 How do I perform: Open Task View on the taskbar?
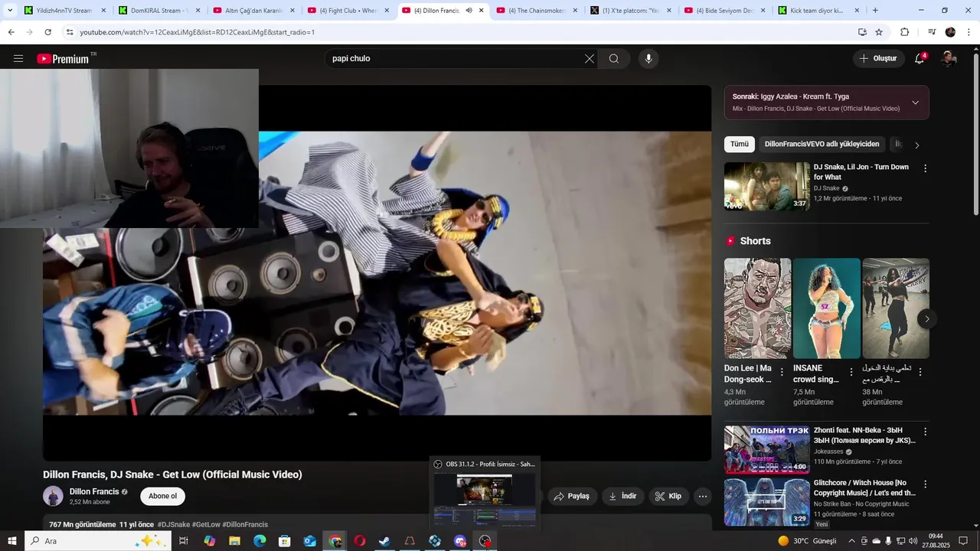[x=184, y=541]
